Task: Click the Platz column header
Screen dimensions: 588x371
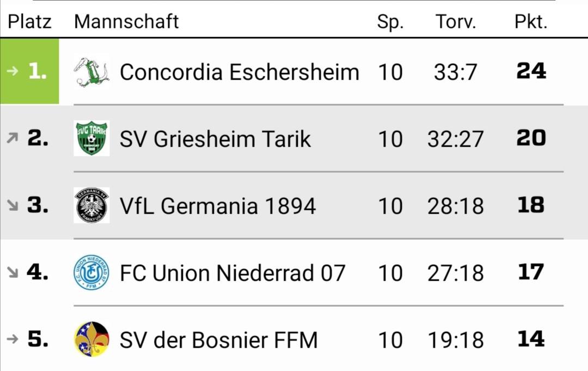Action: click(29, 21)
